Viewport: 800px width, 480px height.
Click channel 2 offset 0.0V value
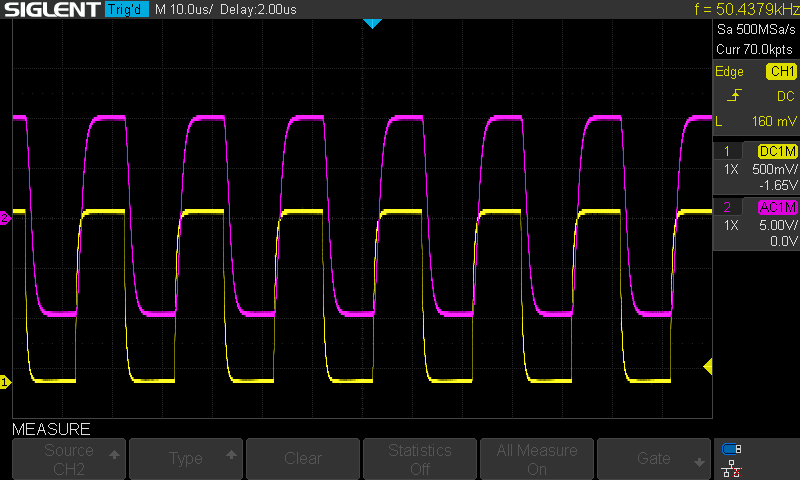(784, 241)
